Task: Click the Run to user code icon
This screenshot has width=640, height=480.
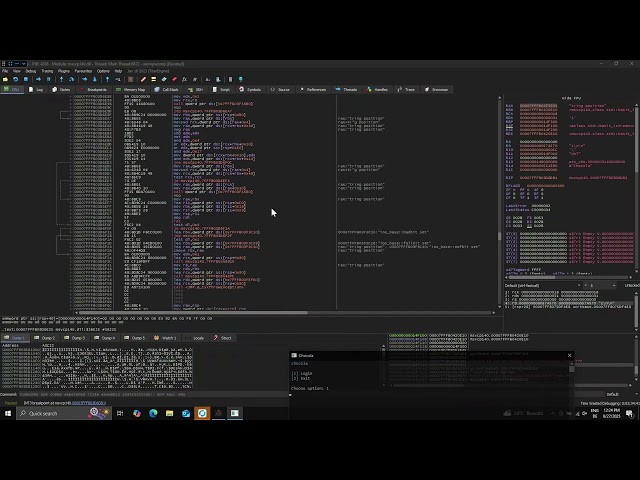Action: [x=118, y=79]
